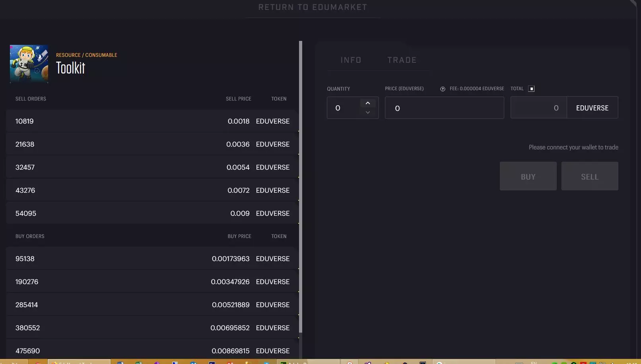
Task: Click the order list vertical scrollbar
Action: pos(301,187)
